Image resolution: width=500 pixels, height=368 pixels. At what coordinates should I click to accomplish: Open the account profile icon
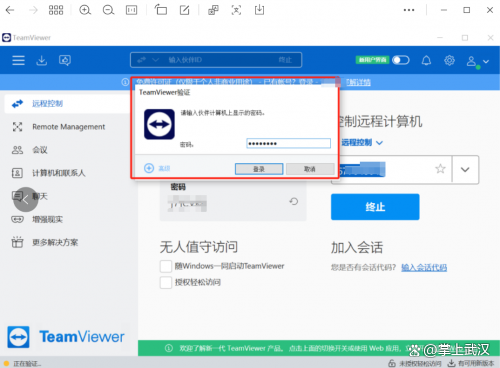[471, 61]
